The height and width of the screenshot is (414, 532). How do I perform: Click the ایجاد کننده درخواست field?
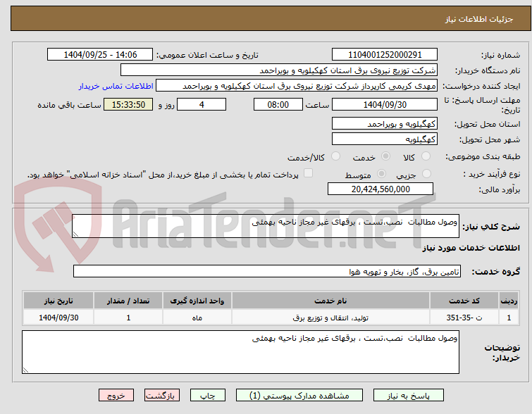(x=297, y=86)
